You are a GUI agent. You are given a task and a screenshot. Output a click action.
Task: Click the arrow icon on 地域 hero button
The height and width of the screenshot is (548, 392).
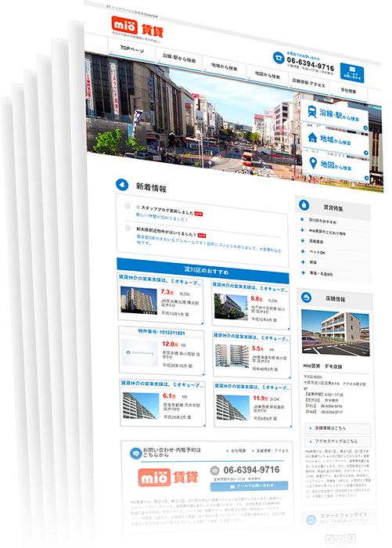366,153
